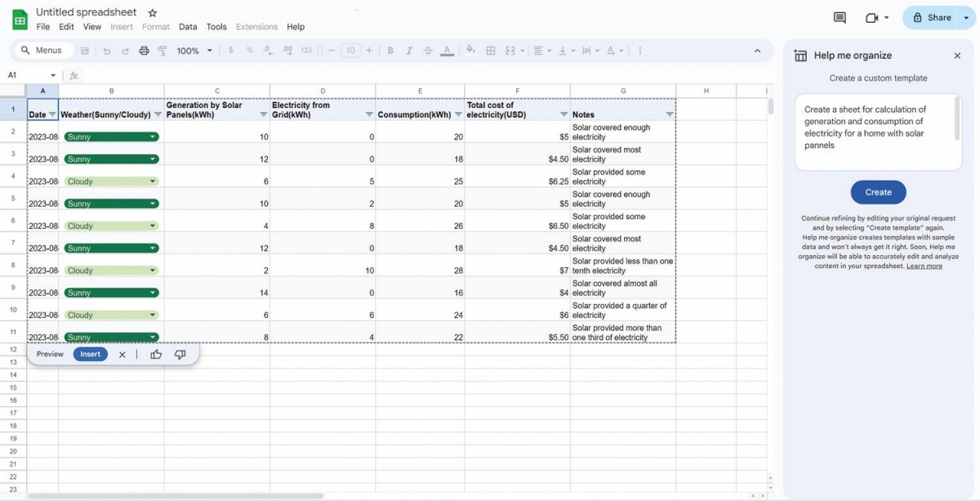Open the Borders tool
980x501 pixels.
(x=491, y=51)
